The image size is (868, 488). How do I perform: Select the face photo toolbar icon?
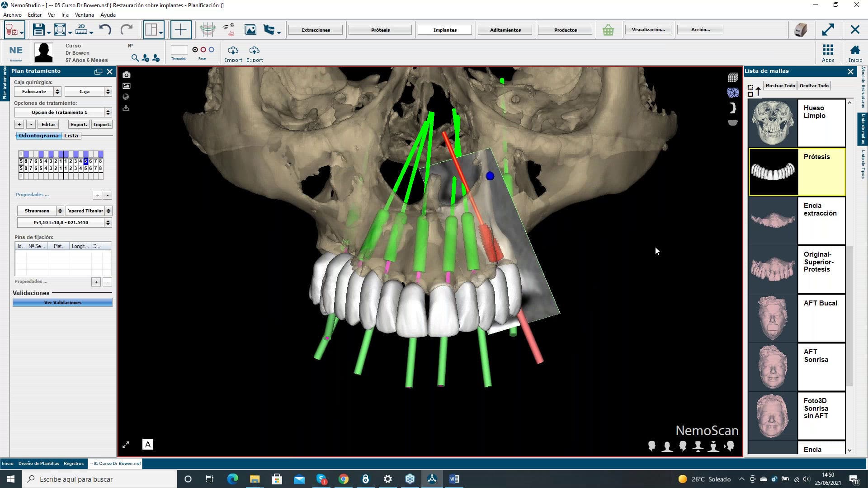(229, 29)
